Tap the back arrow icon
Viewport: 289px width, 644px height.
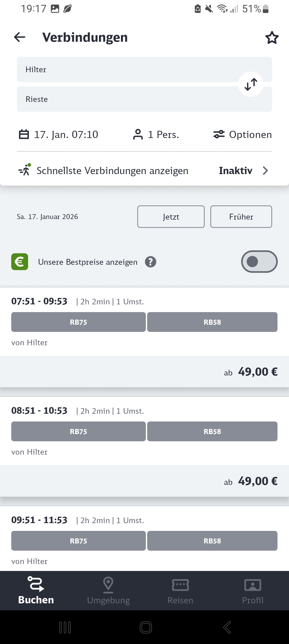pyautogui.click(x=20, y=37)
